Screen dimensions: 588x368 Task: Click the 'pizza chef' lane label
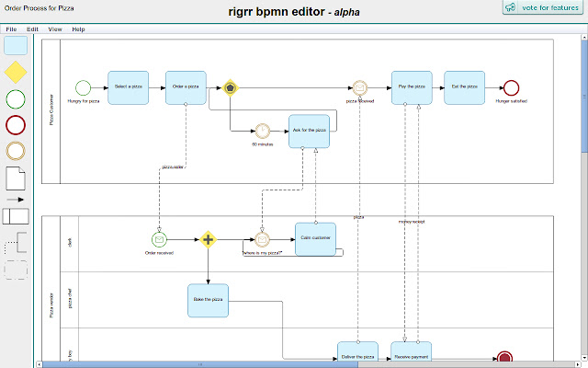coord(70,298)
